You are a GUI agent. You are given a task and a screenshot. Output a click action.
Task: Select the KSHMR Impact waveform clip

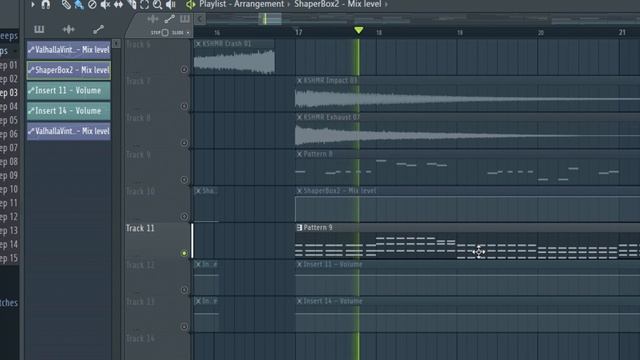[467, 98]
